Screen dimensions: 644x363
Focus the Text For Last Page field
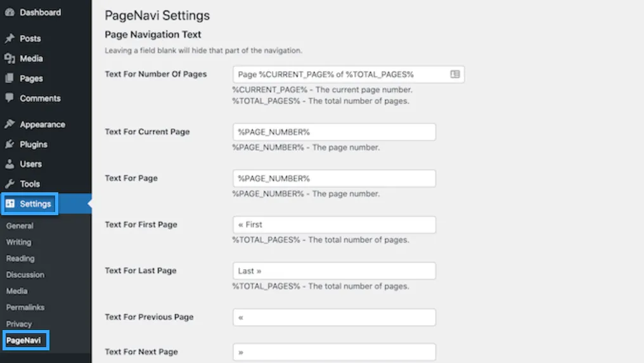[334, 271]
